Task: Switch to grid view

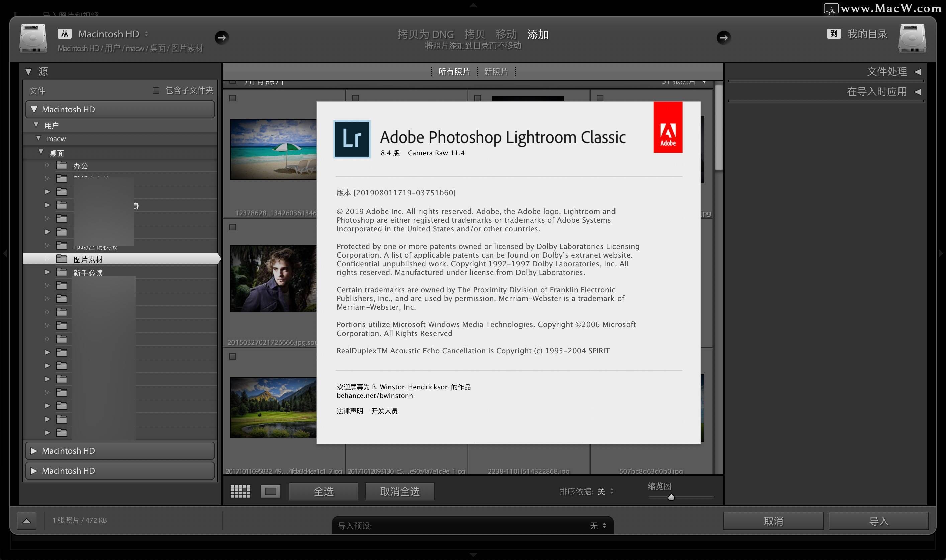Action: pyautogui.click(x=241, y=491)
